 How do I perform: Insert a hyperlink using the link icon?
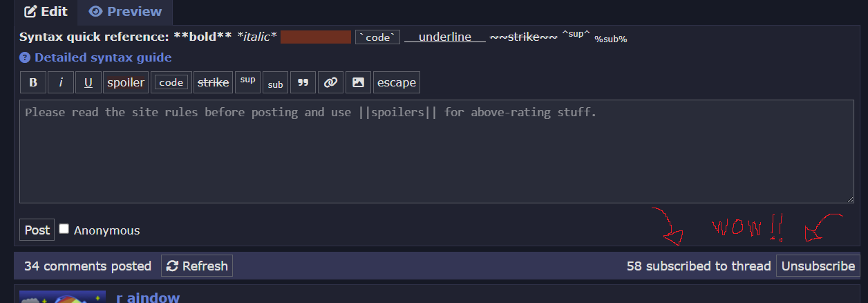(x=330, y=82)
